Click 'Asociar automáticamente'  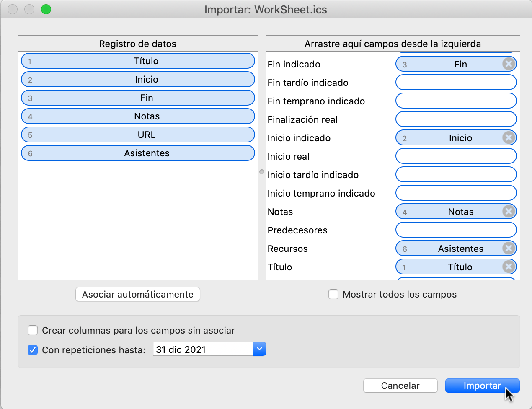(x=137, y=294)
